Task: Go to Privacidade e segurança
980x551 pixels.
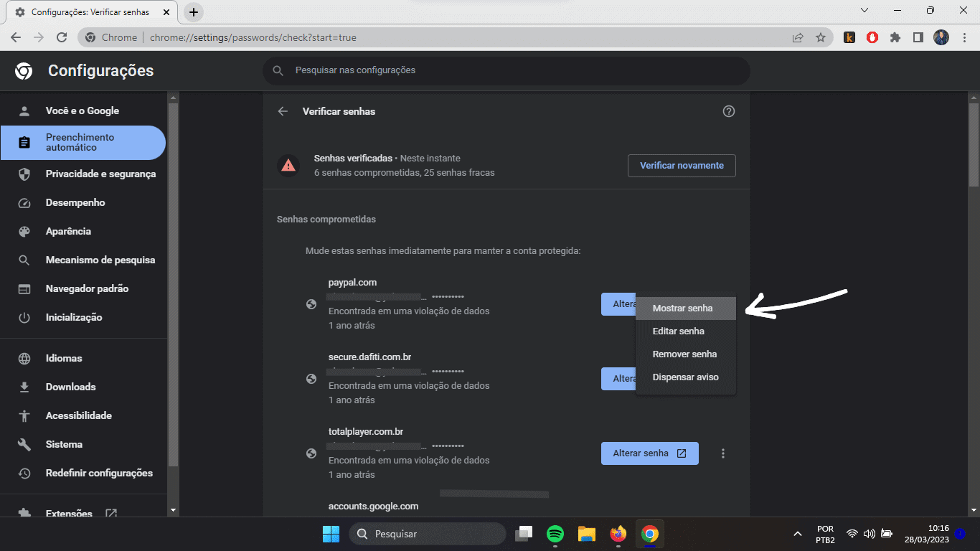Action: point(83,174)
